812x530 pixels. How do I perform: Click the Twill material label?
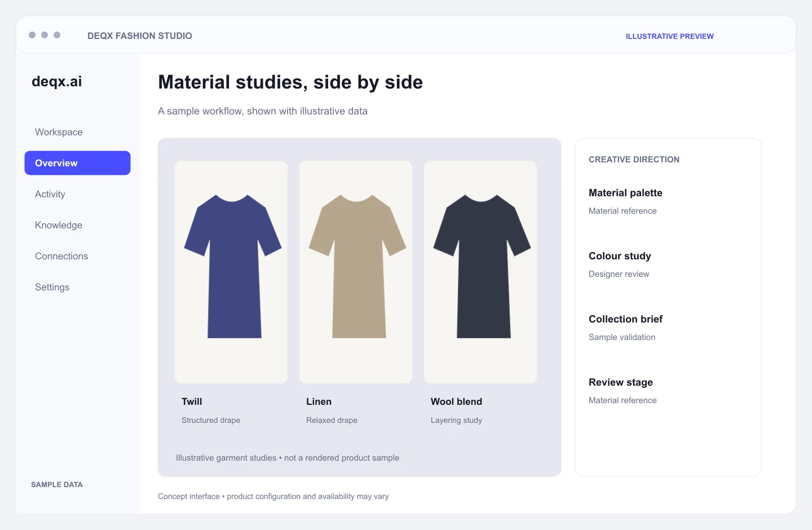192,401
